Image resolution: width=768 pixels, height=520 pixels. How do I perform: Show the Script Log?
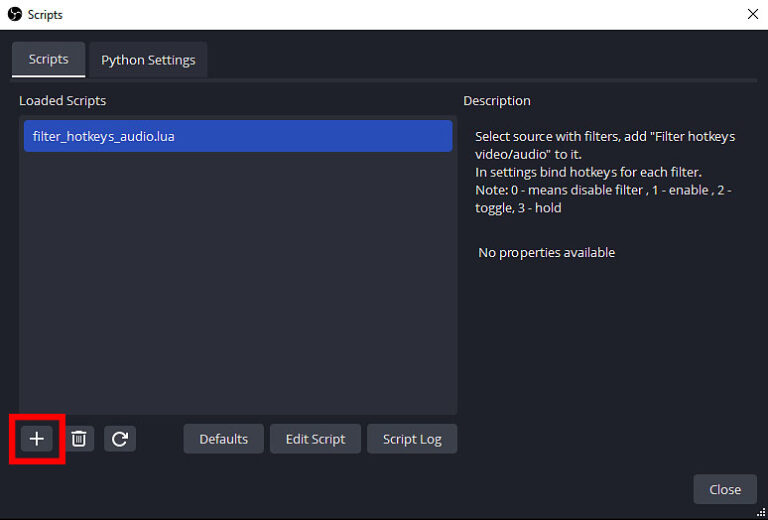pos(412,439)
